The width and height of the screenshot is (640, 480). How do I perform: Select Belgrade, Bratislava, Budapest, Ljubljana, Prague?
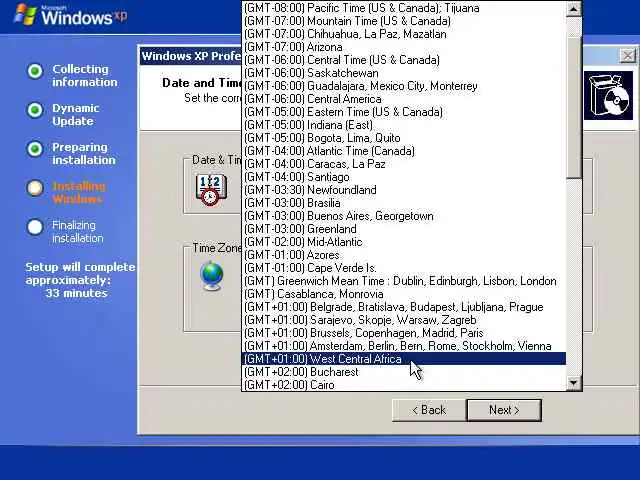tap(404, 307)
